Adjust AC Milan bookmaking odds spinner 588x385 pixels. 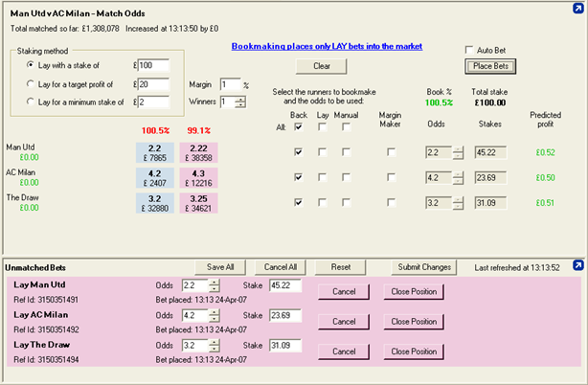(x=458, y=178)
